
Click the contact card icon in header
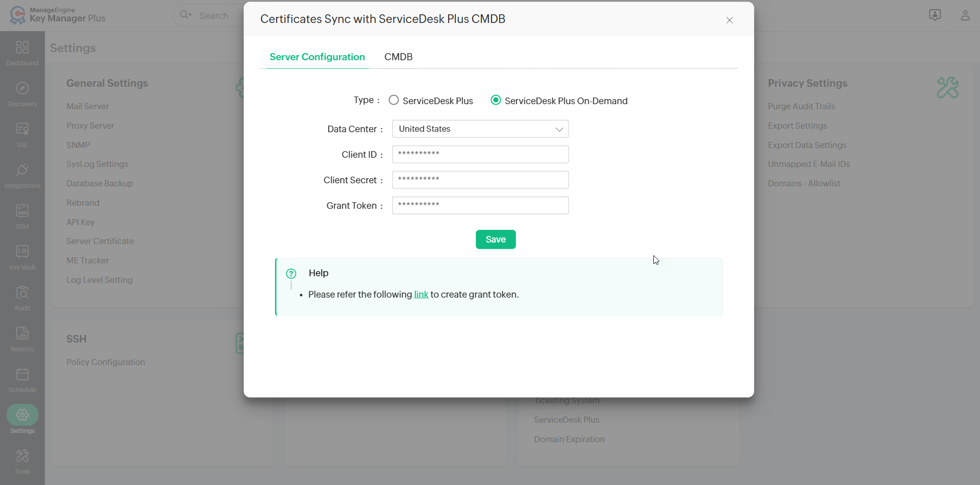pos(935,15)
